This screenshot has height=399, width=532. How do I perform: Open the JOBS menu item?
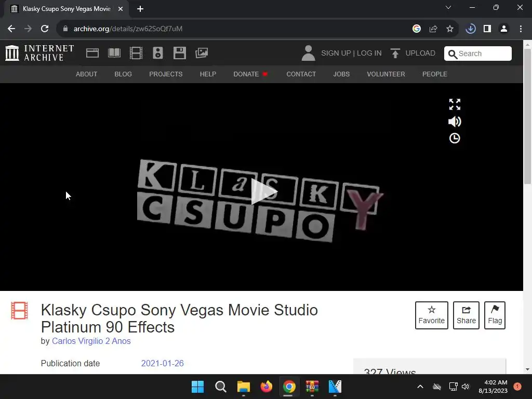tap(341, 74)
